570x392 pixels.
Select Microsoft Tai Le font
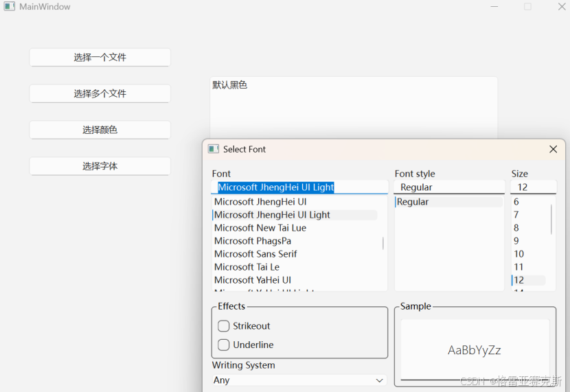pyautogui.click(x=295, y=267)
